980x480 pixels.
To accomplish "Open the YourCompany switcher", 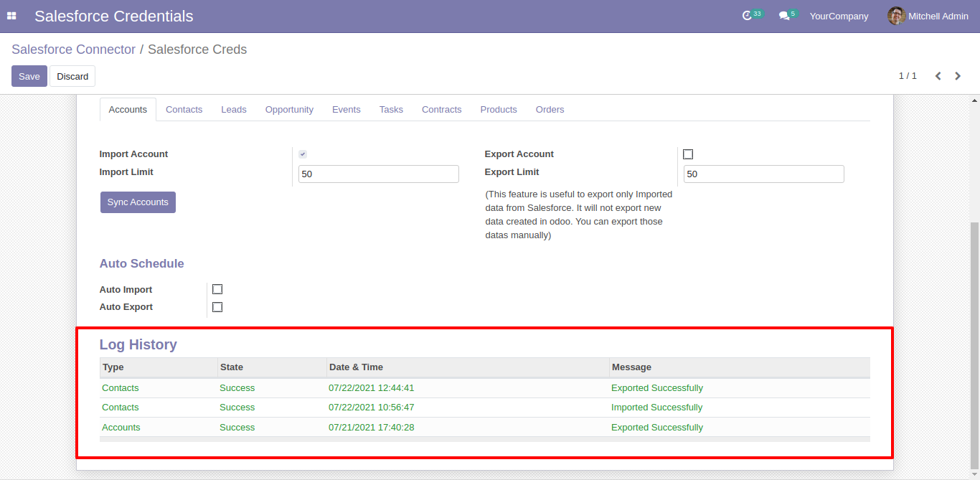I will coord(839,16).
